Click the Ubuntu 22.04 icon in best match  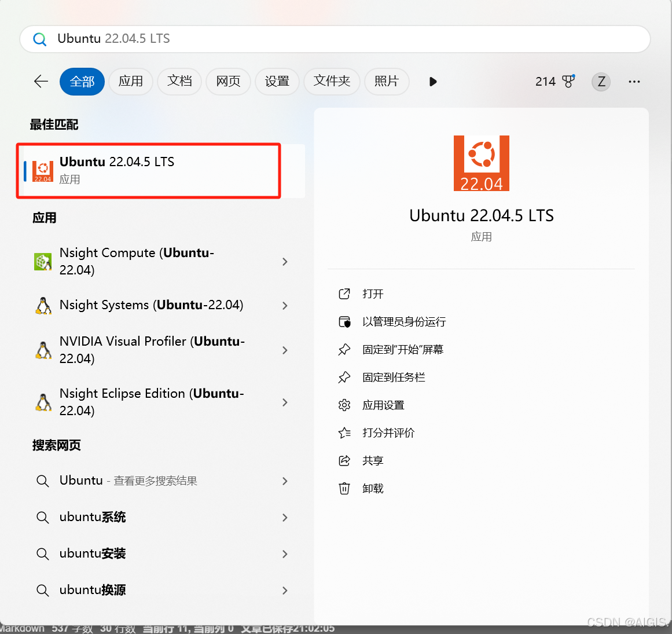(x=43, y=171)
